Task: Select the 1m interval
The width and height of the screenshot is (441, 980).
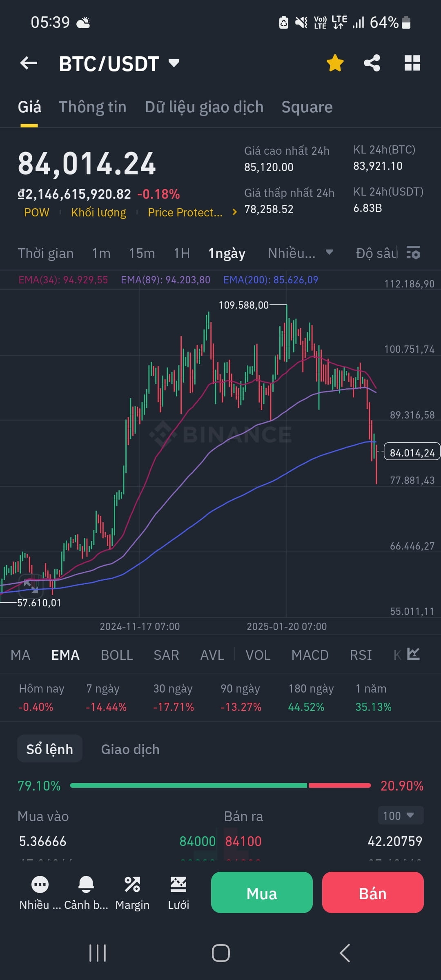Action: (101, 253)
